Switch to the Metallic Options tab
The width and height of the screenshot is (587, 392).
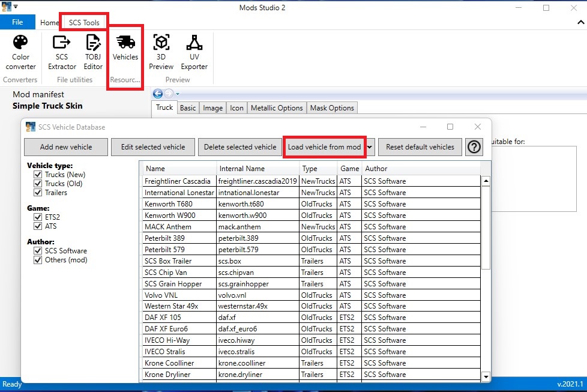coord(276,108)
